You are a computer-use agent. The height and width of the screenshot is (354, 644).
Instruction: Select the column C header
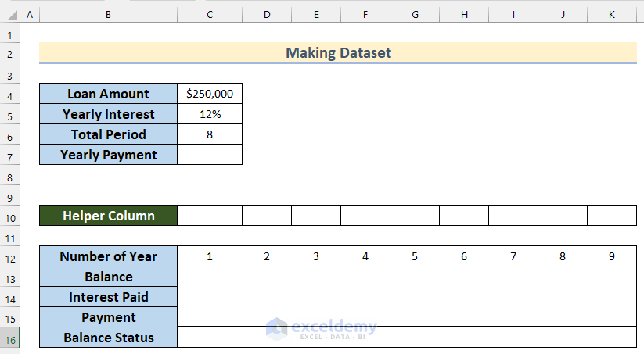(x=210, y=15)
